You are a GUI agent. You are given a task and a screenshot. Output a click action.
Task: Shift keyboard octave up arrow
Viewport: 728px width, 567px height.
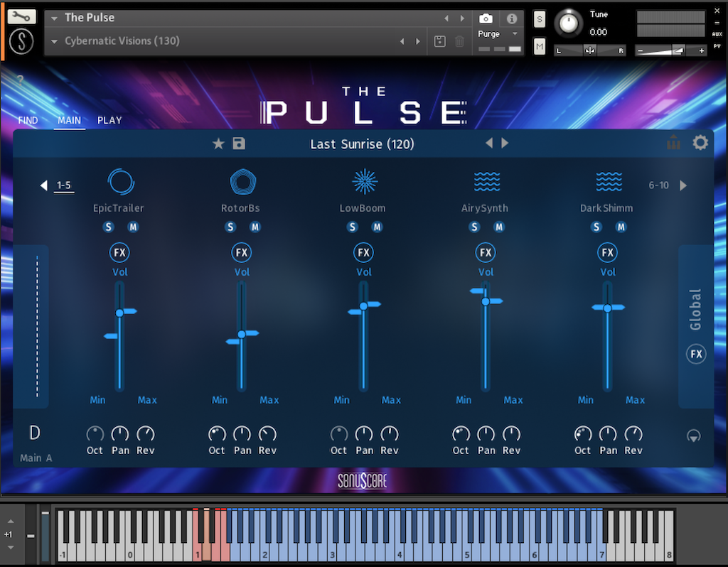point(11,521)
